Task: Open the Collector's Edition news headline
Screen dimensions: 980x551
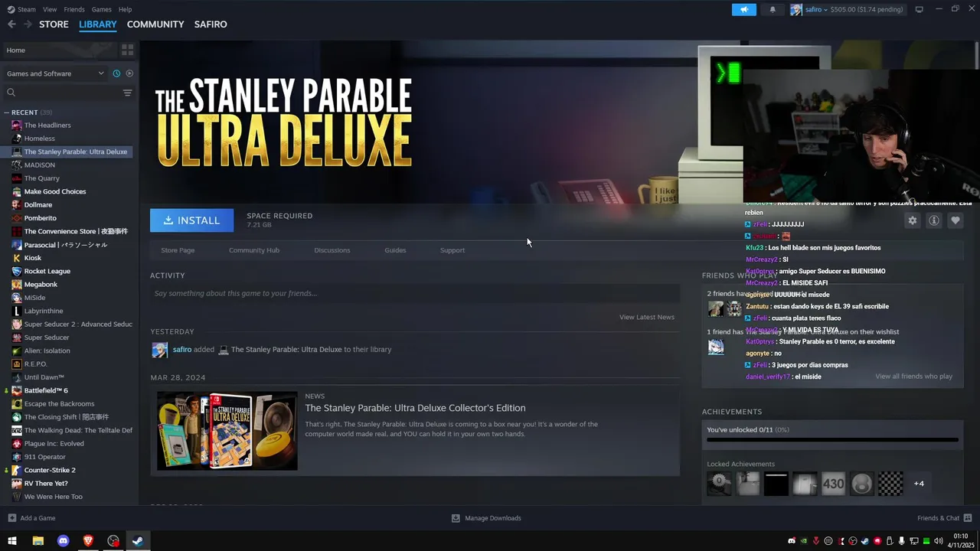Action: tap(415, 408)
